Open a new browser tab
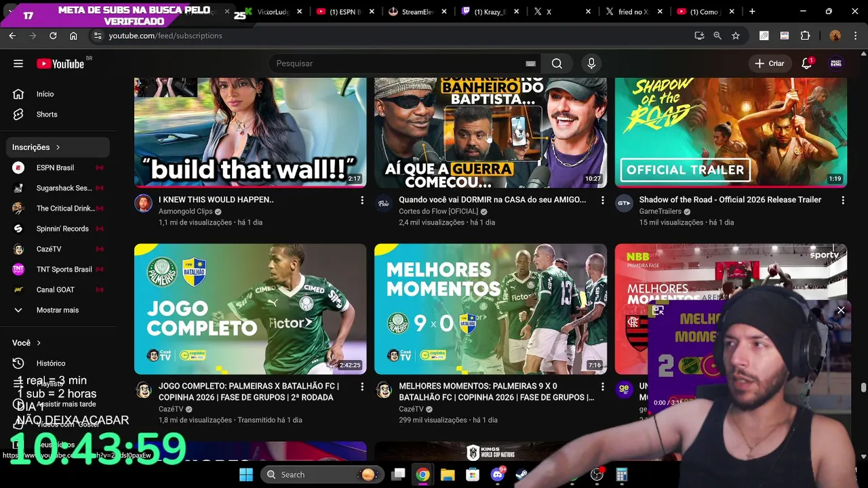Screen dimensions: 868x488 click(x=752, y=12)
